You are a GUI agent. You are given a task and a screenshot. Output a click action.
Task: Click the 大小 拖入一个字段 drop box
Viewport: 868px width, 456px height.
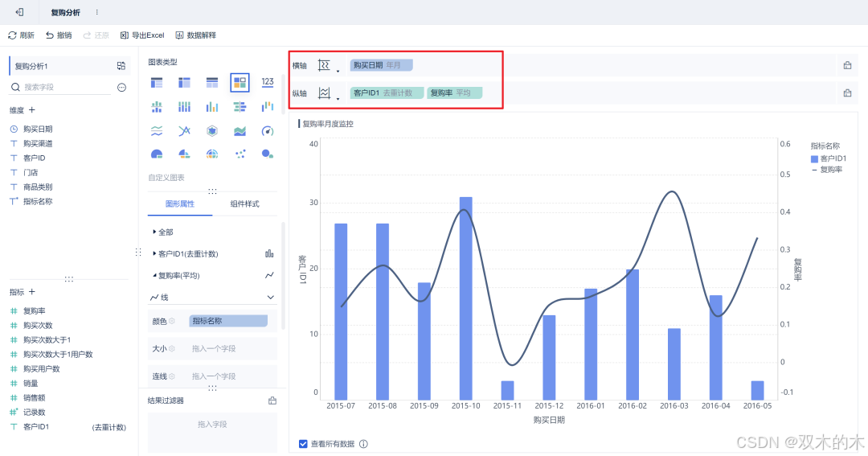coord(228,348)
